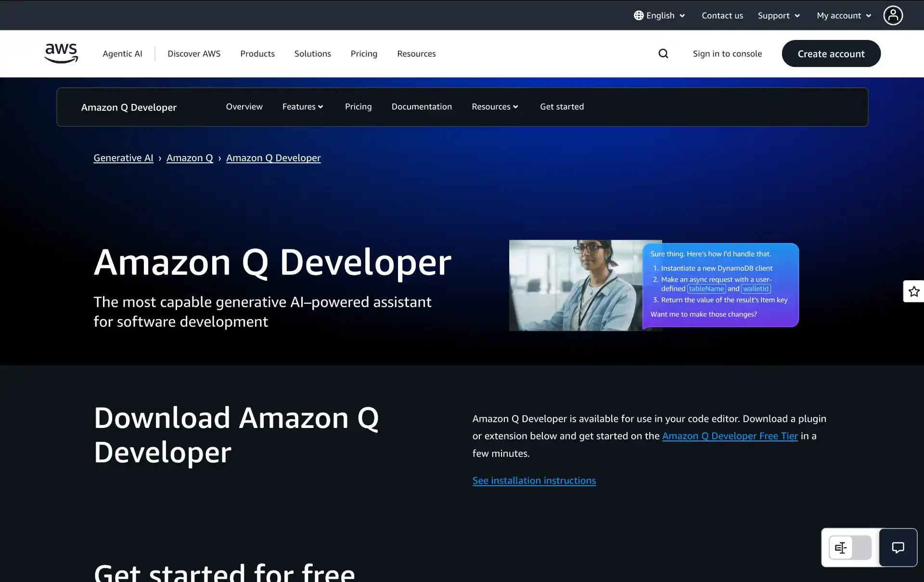Click the AWS logo
This screenshot has width=924, height=582.
pyautogui.click(x=61, y=53)
